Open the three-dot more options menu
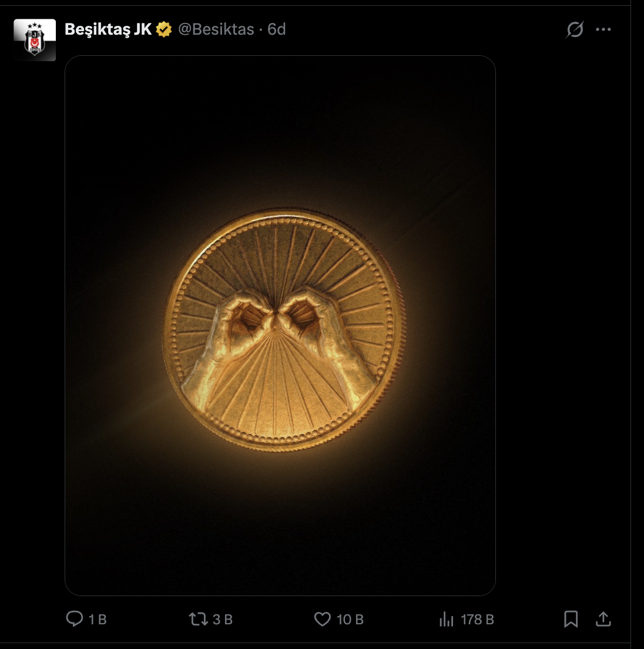Image resolution: width=644 pixels, height=649 pixels. (x=603, y=29)
